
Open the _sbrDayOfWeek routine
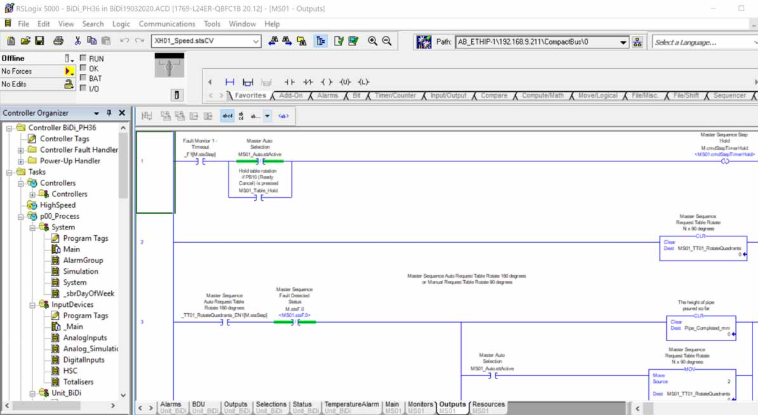point(88,294)
